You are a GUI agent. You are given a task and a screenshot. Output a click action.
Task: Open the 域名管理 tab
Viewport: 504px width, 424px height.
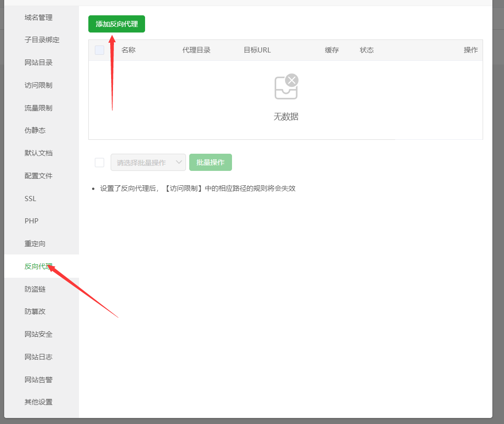click(x=39, y=18)
